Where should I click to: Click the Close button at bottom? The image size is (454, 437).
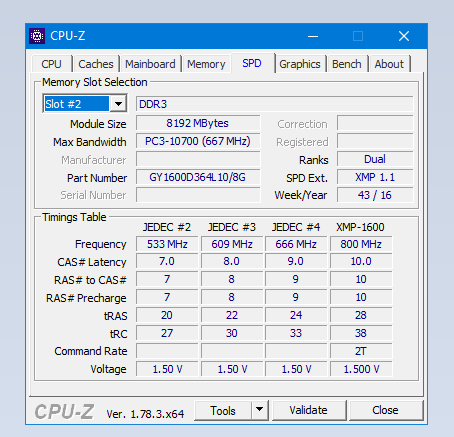coord(385,410)
